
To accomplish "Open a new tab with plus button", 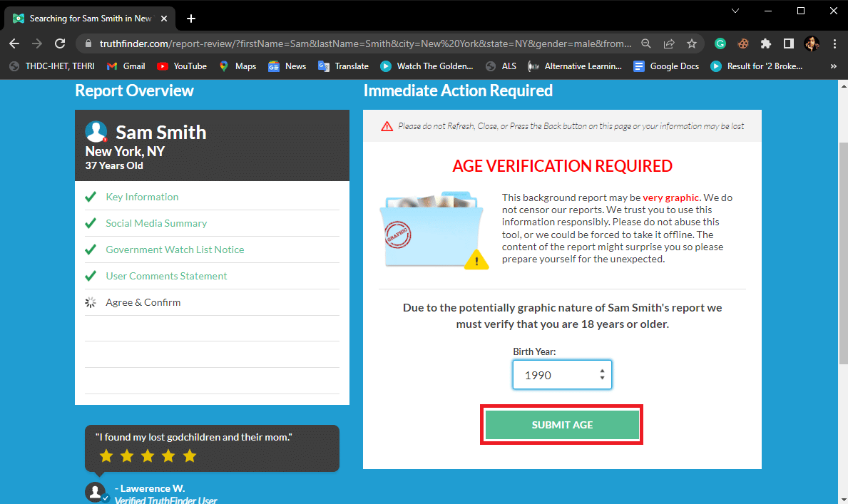I will tap(190, 19).
